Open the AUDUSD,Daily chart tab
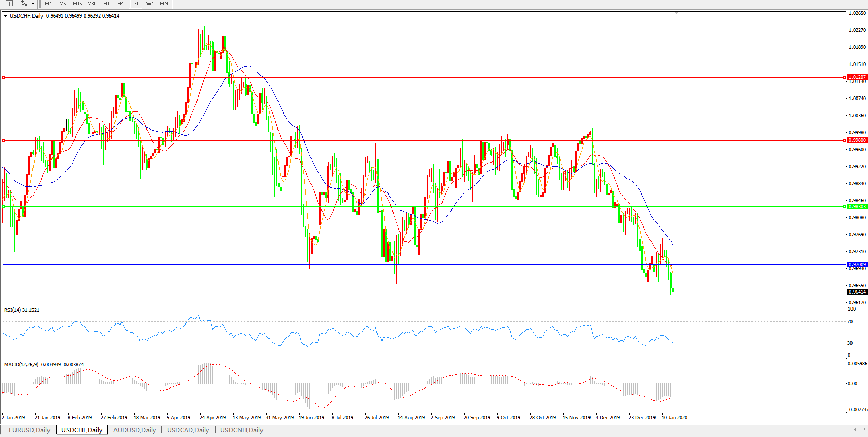868x437 pixels. (x=134, y=430)
